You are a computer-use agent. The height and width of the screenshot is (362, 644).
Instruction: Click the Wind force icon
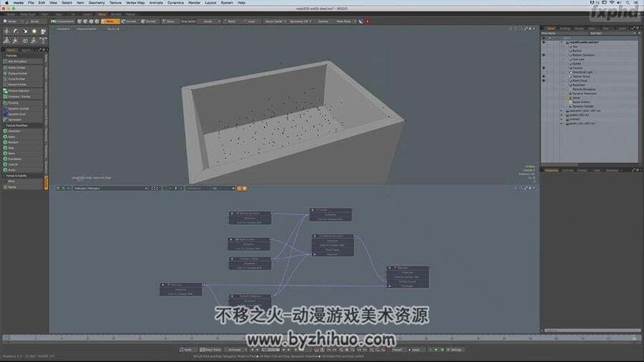tap(5, 181)
